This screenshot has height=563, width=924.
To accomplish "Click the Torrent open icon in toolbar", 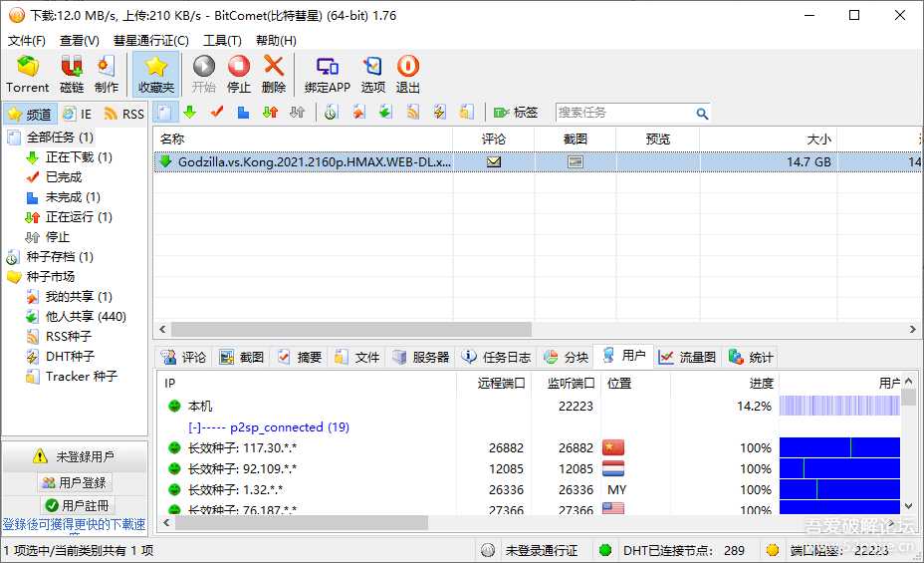I will pyautogui.click(x=27, y=74).
